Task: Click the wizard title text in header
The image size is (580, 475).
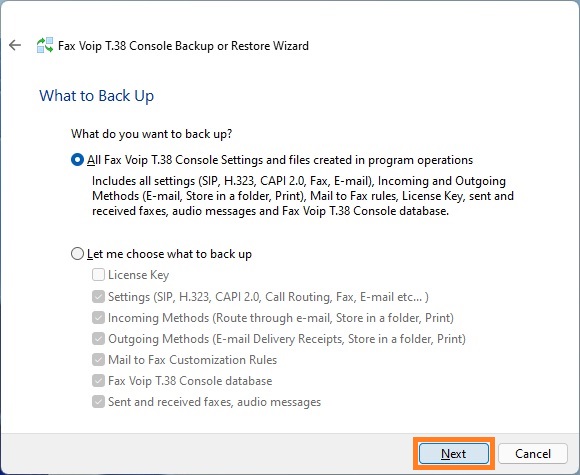Action: [x=183, y=46]
